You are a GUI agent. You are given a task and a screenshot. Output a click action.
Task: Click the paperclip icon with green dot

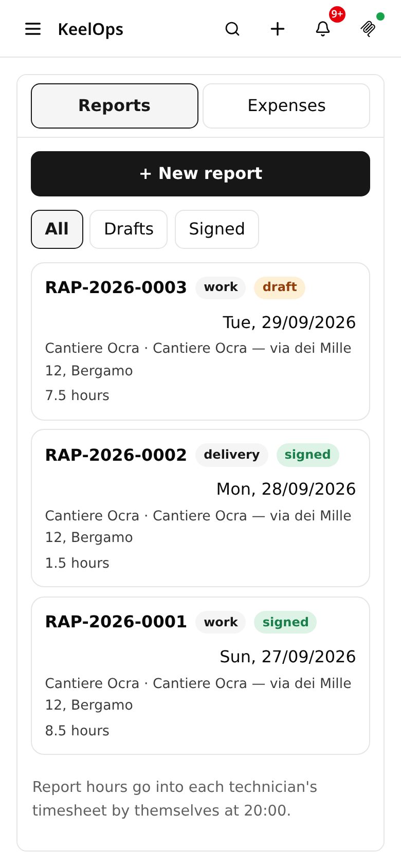(x=368, y=29)
